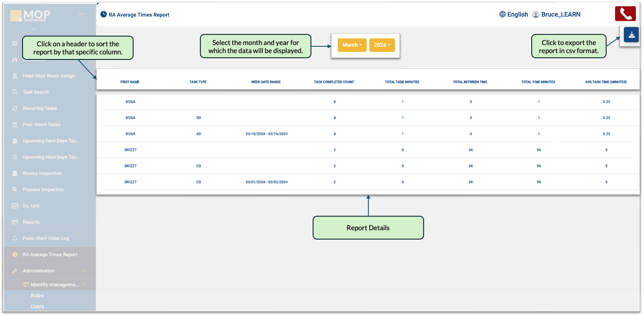Click the Administration wrench icon
Image resolution: width=644 pixels, height=316 pixels.
click(15, 271)
